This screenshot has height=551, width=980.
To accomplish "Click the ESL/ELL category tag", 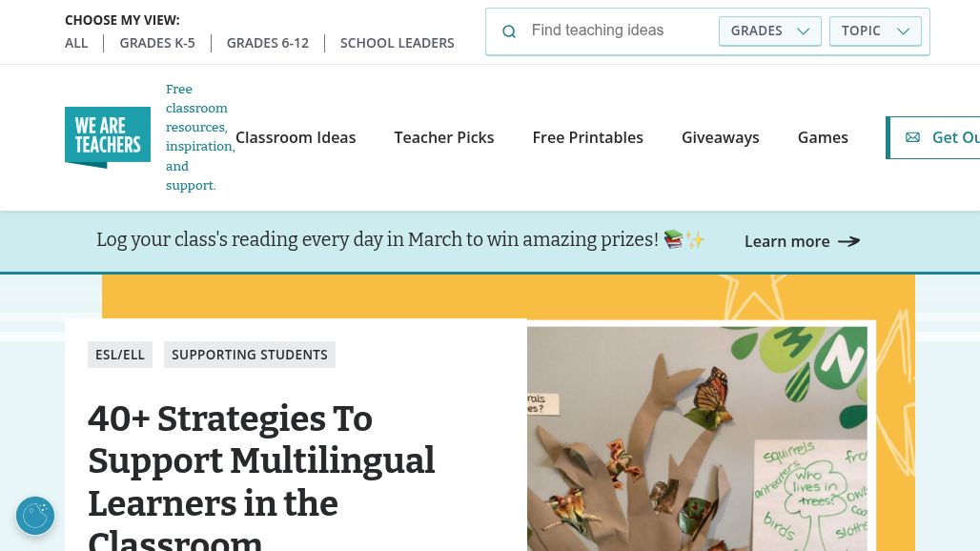I will point(120,355).
